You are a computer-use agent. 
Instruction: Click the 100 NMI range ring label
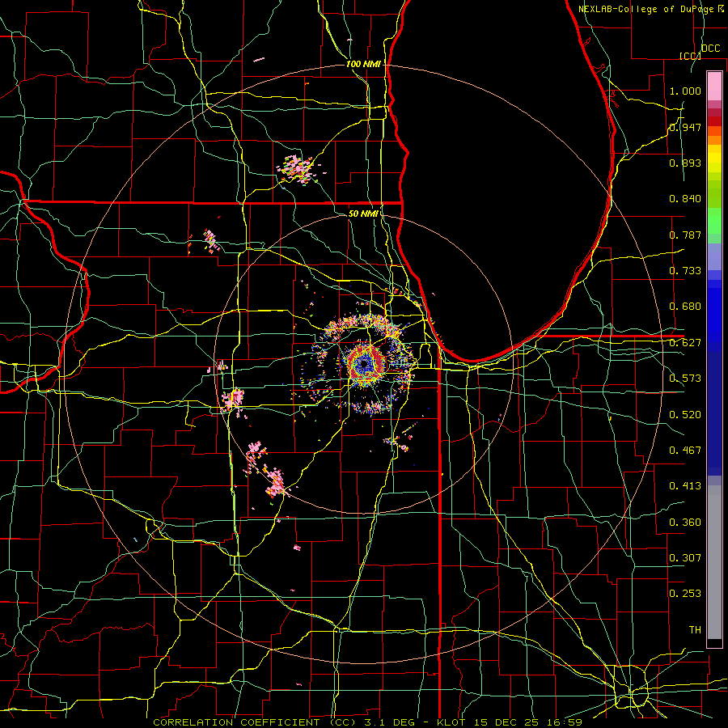pos(363,64)
